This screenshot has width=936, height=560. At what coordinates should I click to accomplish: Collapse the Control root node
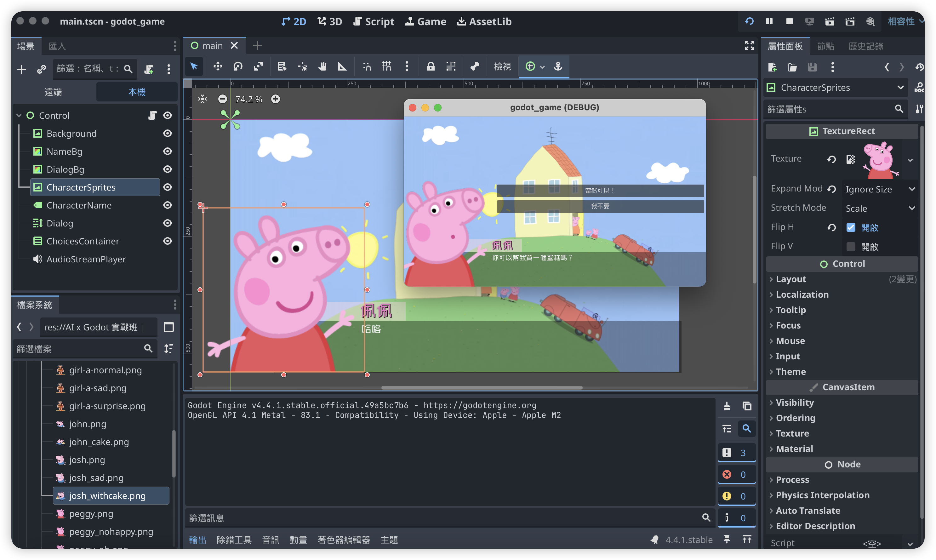coord(19,116)
